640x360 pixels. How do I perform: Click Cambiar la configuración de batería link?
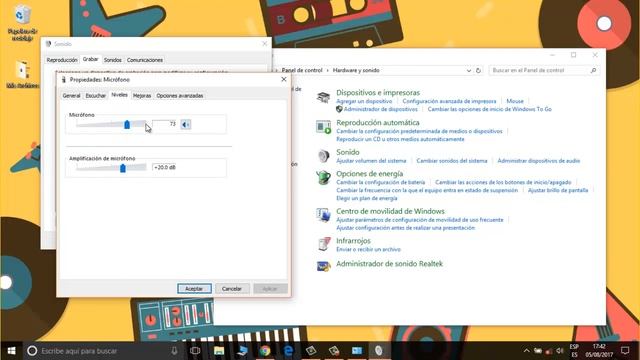[380, 182]
